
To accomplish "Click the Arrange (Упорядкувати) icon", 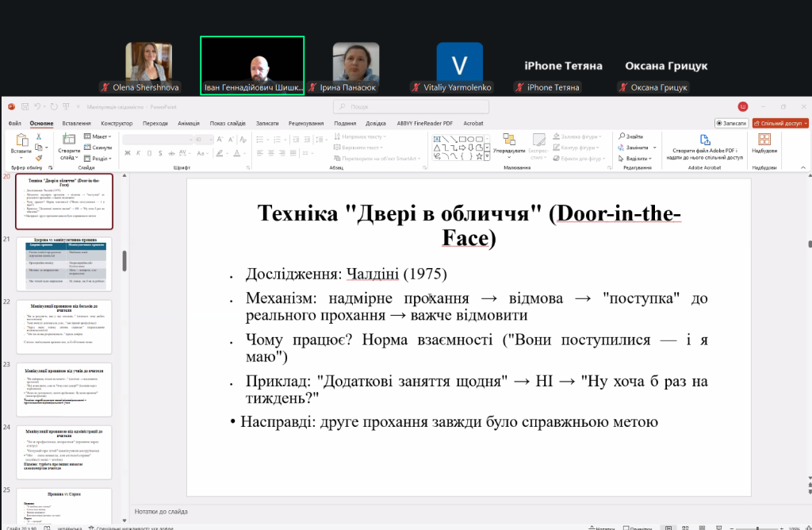I will 508,139.
